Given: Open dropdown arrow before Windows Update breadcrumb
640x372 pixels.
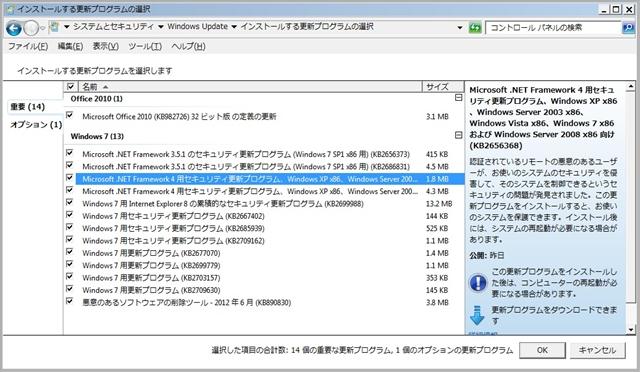Looking at the screenshot, I should click(x=161, y=27).
